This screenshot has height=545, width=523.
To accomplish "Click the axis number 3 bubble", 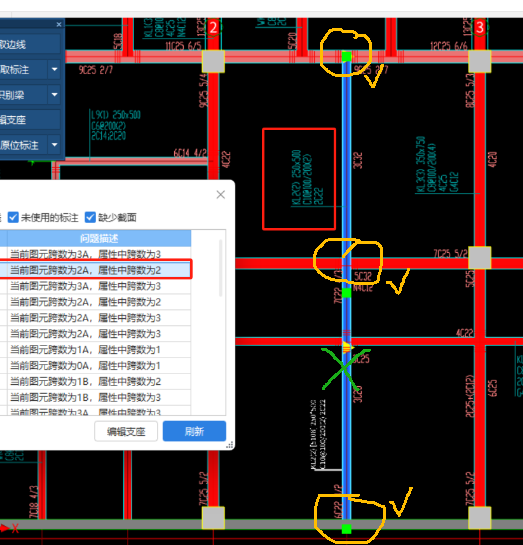I will [x=480, y=27].
